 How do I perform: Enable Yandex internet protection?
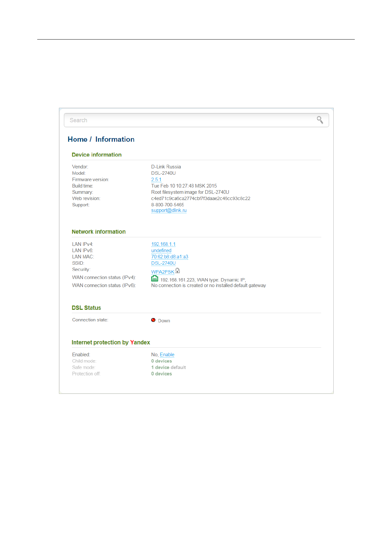point(167,355)
